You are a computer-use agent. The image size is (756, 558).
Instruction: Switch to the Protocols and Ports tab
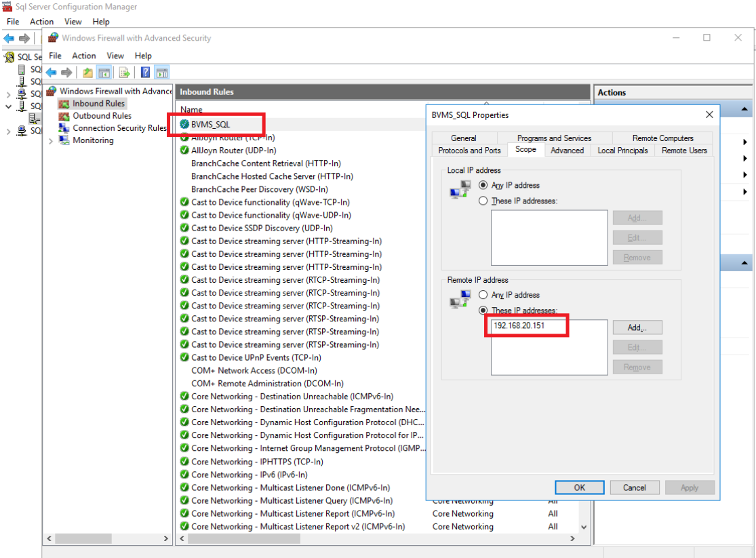pyautogui.click(x=469, y=151)
